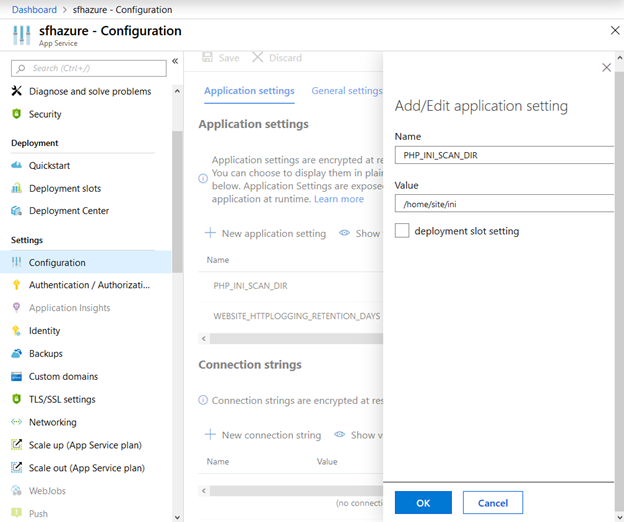Click left arrow of connection strings scrollbar
Viewport: 624px width, 522px height.
[x=204, y=491]
